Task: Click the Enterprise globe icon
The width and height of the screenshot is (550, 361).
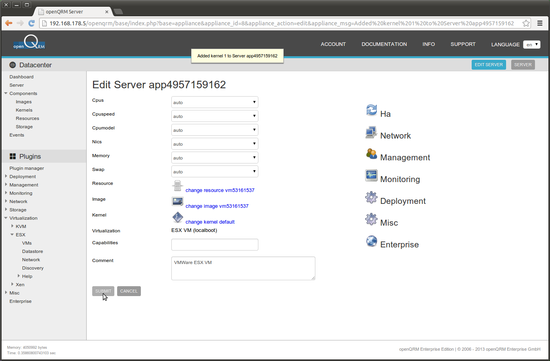Action: click(371, 241)
